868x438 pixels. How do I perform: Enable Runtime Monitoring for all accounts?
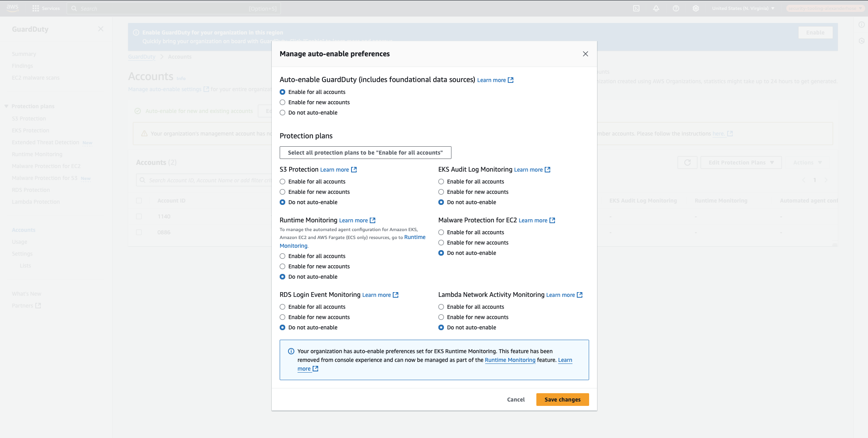(282, 256)
